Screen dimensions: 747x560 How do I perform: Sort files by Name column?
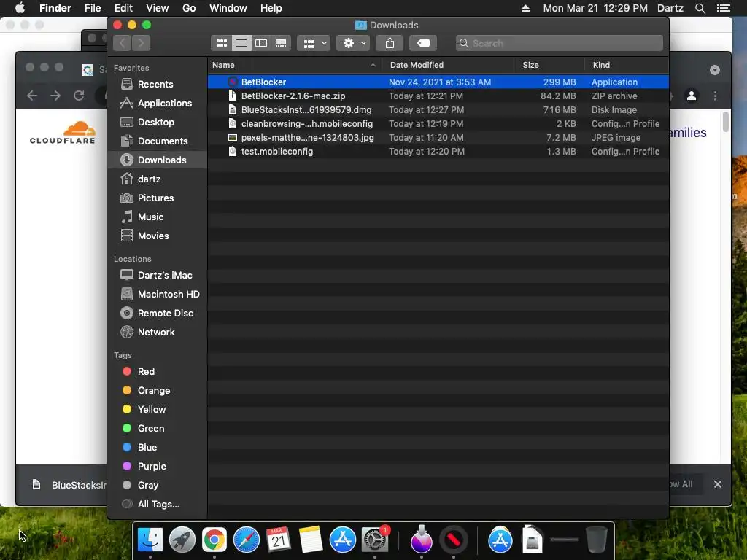(x=295, y=65)
